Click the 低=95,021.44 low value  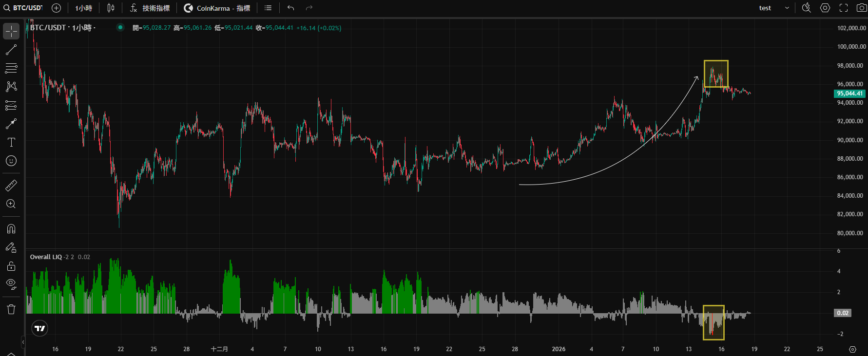click(x=233, y=28)
